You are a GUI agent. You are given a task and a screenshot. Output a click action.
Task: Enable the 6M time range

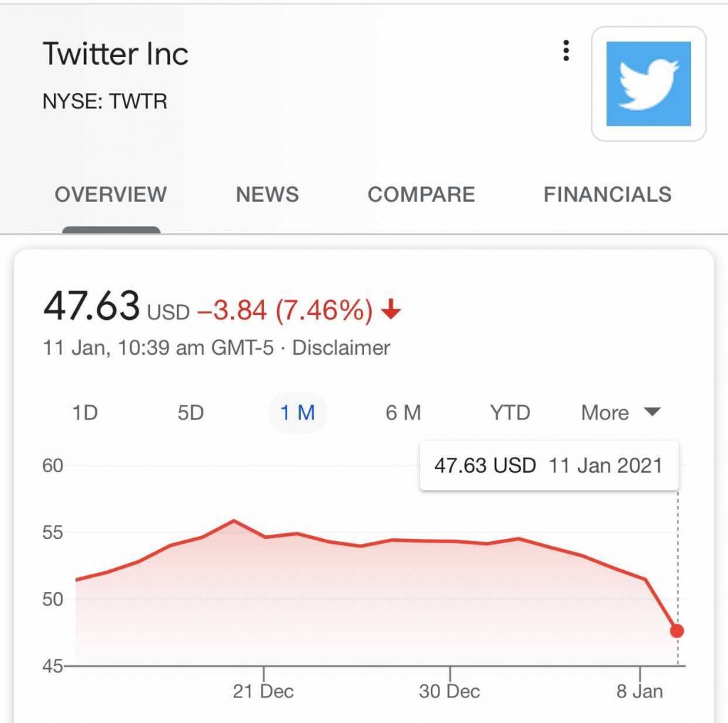pyautogui.click(x=402, y=412)
